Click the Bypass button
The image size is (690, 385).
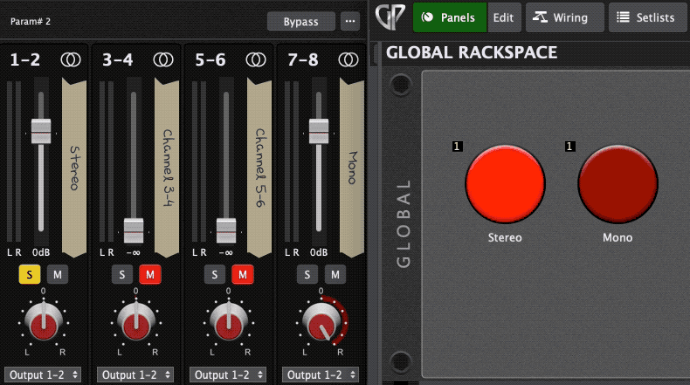301,22
